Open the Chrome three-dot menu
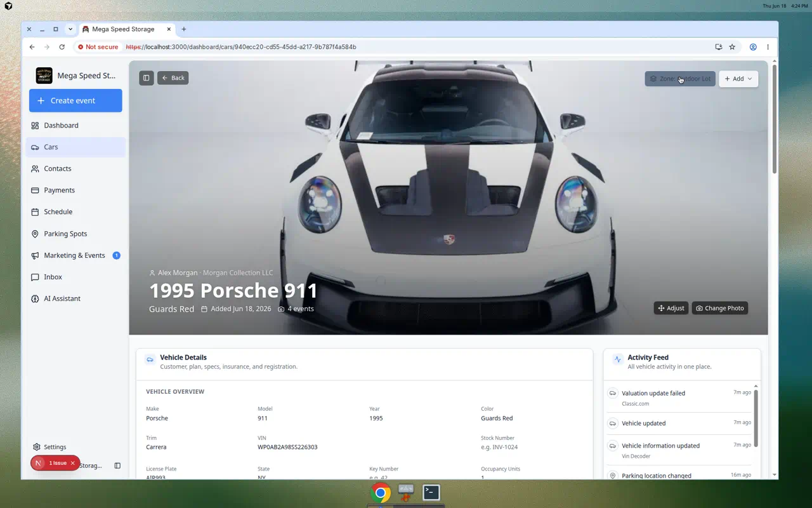 768,47
